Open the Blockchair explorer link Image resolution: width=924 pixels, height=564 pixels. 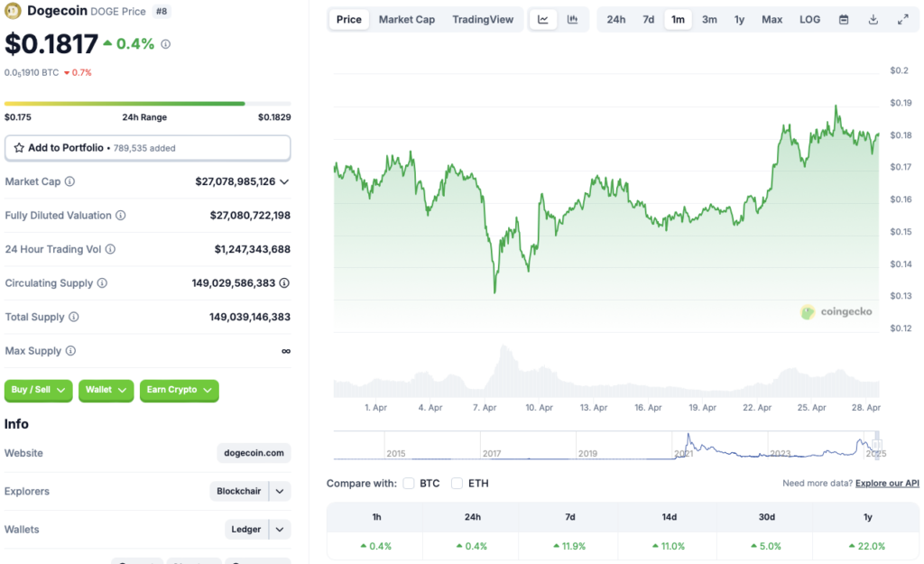[x=238, y=492]
